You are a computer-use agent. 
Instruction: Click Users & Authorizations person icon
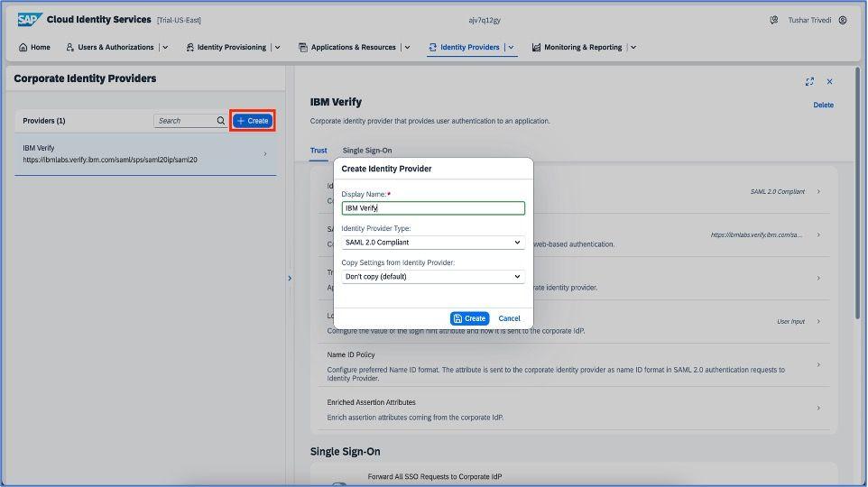(x=69, y=48)
